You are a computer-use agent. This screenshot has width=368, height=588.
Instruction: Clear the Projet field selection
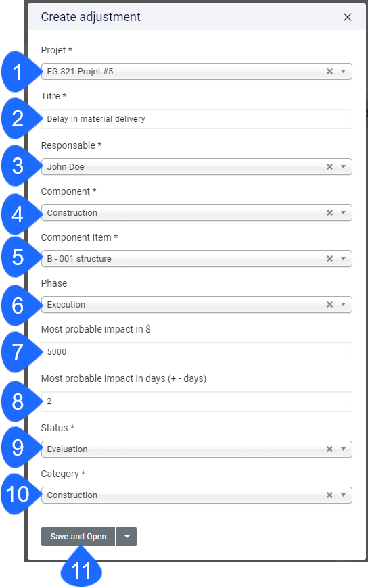pyautogui.click(x=329, y=71)
